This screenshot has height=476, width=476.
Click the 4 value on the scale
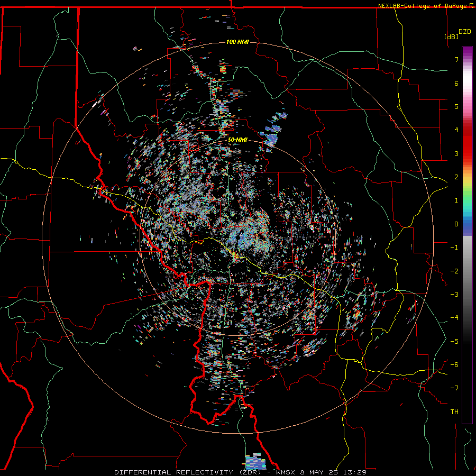[456, 130]
